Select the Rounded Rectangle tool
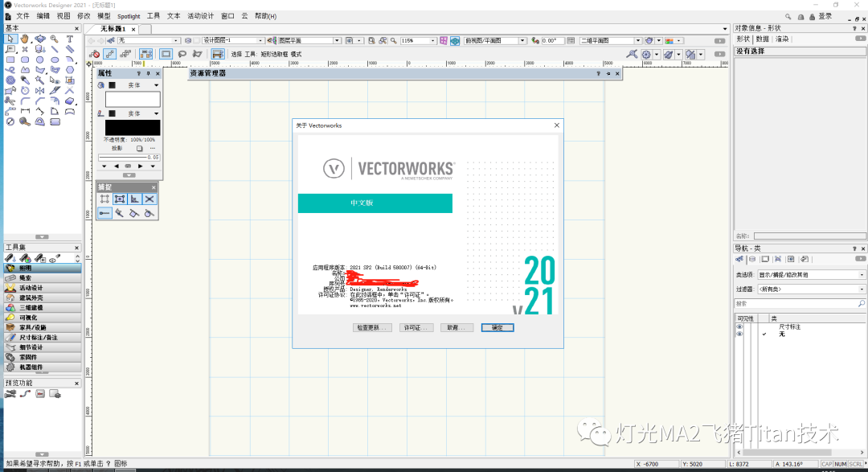868x472 pixels. pos(25,60)
